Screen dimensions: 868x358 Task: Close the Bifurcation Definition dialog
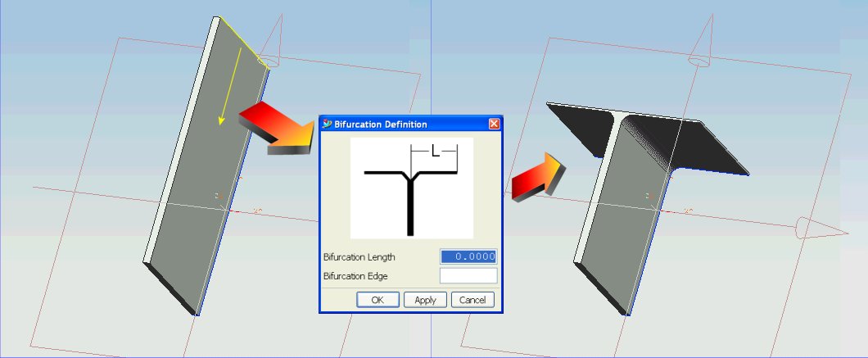click(x=494, y=125)
